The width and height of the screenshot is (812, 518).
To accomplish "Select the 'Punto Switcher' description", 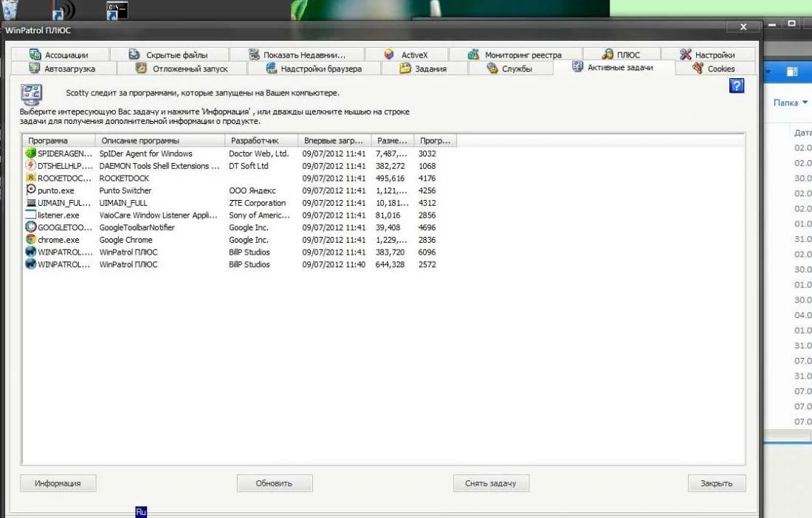I will coord(125,190).
